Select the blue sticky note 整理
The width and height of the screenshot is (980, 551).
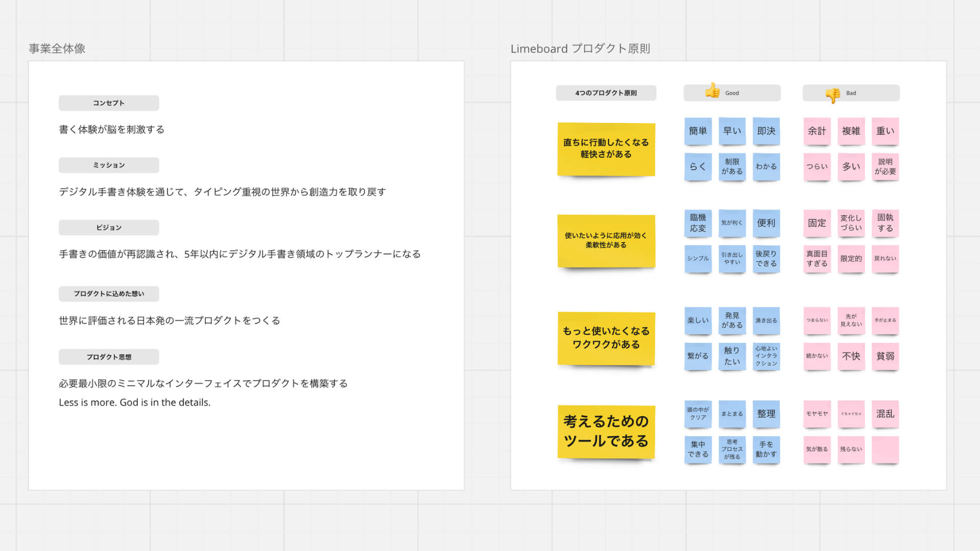tap(766, 414)
